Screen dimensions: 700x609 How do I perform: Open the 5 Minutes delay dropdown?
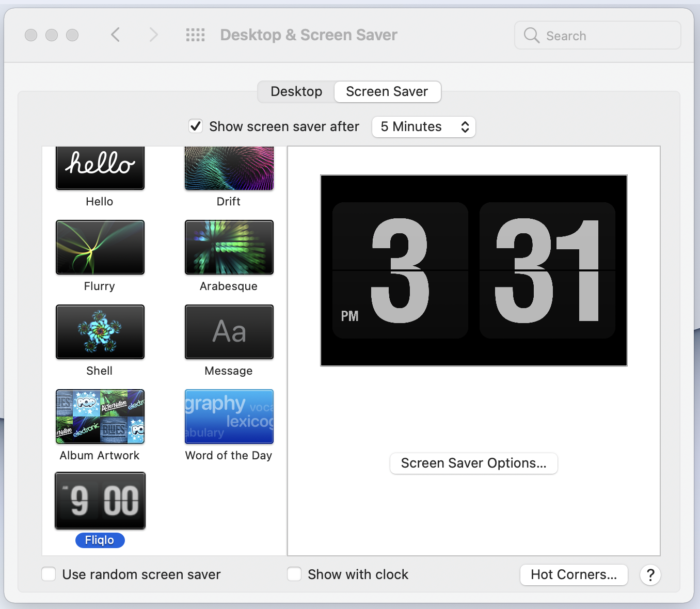coord(423,127)
